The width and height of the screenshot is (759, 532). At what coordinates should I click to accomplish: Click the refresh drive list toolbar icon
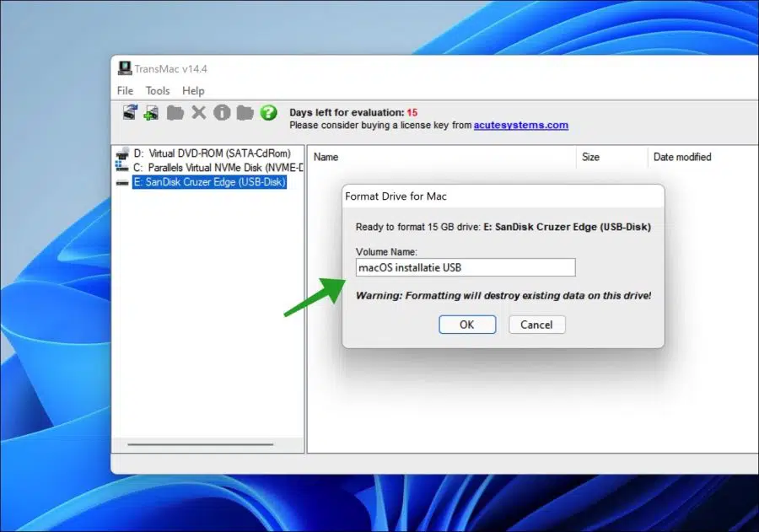130,112
